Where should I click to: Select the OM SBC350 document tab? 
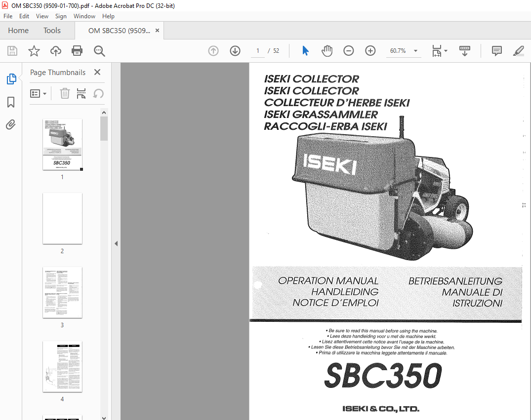coord(119,31)
